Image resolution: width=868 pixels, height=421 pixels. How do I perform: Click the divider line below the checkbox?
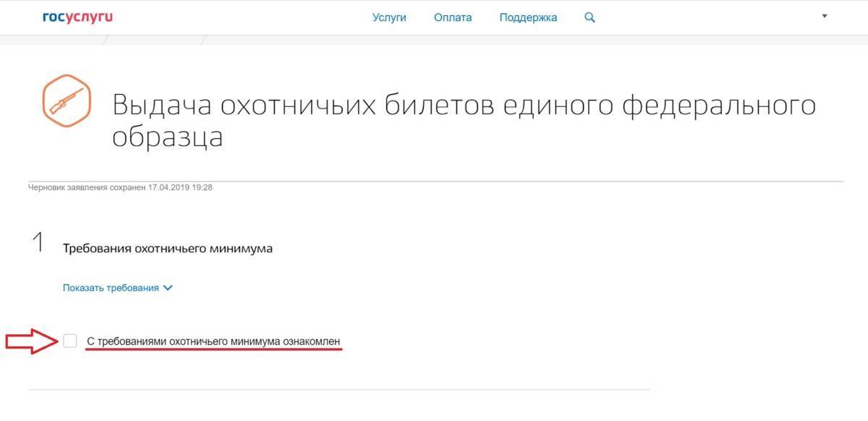tap(339, 390)
